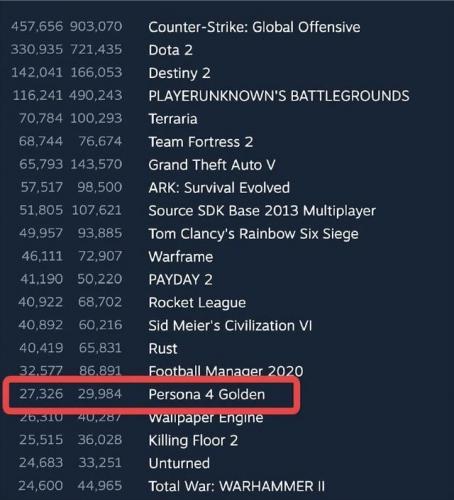The width and height of the screenshot is (454, 500).
Task: Open Counter-Strike: Global Offensive stats link
Action: click(254, 27)
